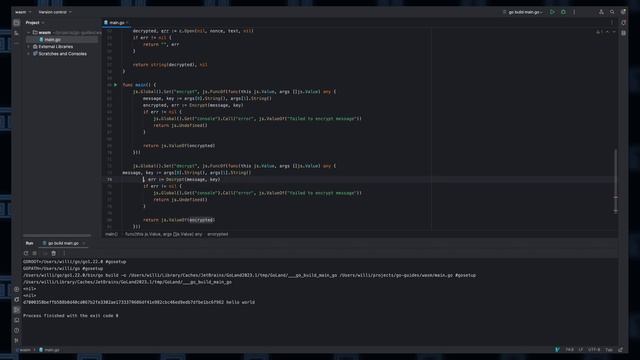Change UTF-8 file encoding in status bar
The width and height of the screenshot is (640, 360).
click(594, 350)
